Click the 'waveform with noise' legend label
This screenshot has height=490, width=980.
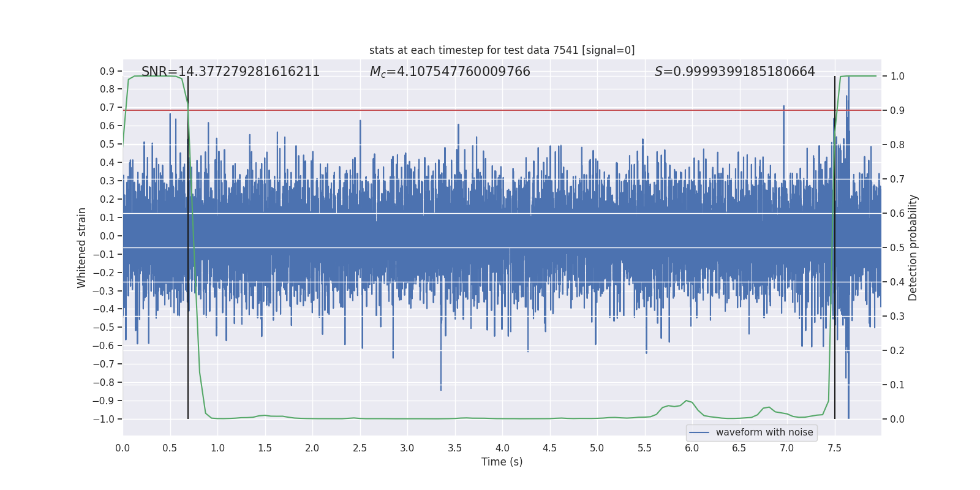pyautogui.click(x=764, y=432)
